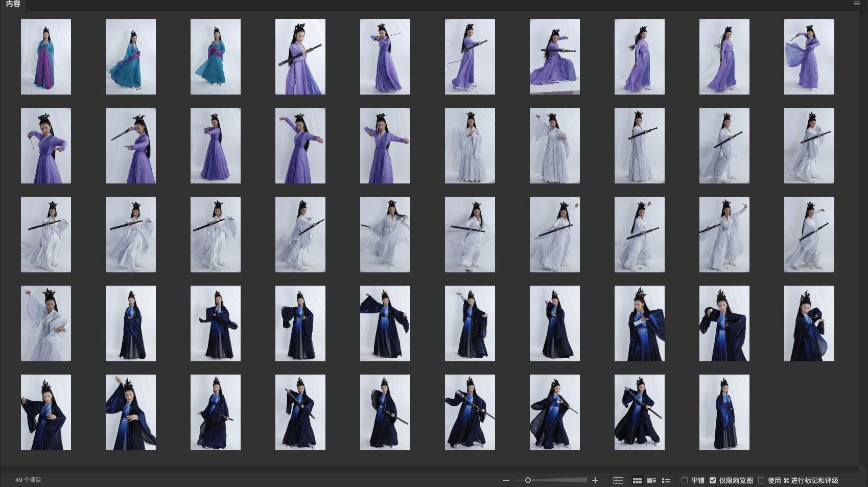The height and width of the screenshot is (487, 868).
Task: Click the thumbnail size slider handle
Action: click(x=528, y=480)
